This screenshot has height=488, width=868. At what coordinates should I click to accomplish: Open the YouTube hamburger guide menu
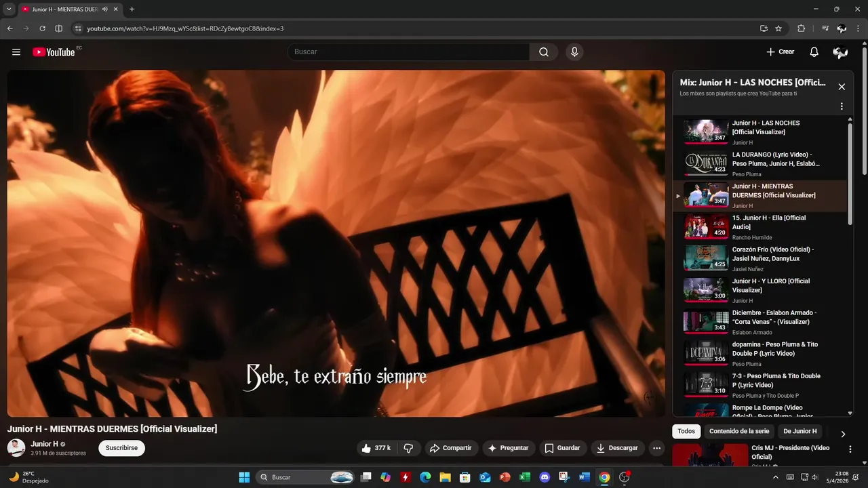click(x=16, y=52)
